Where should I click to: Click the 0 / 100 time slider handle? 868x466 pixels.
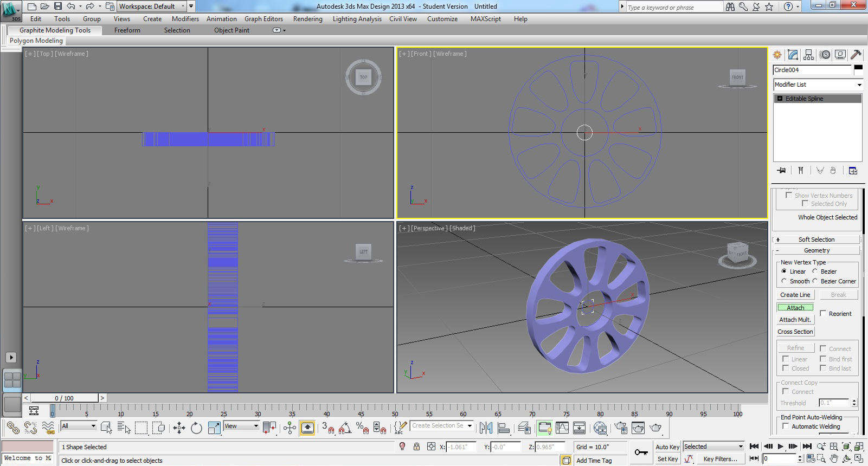(64, 398)
